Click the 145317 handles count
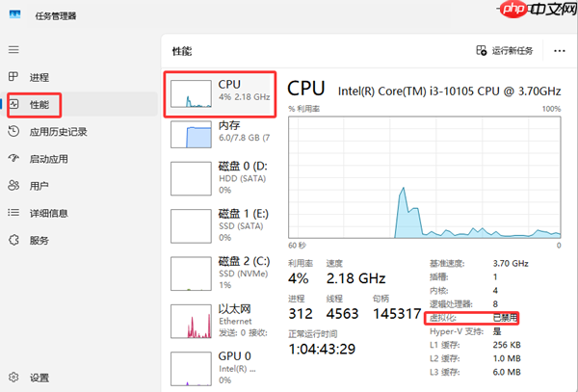The height and width of the screenshot is (392, 578). point(397,314)
